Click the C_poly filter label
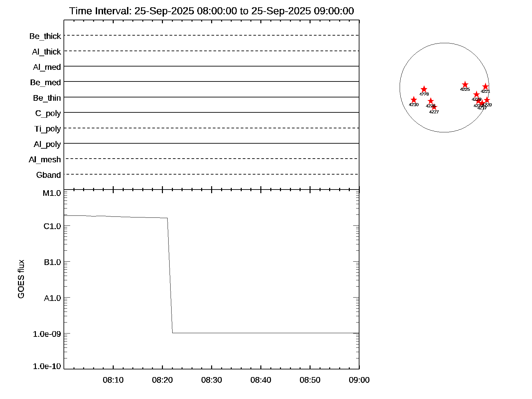Screen dimensions: 532x399 (x=48, y=113)
